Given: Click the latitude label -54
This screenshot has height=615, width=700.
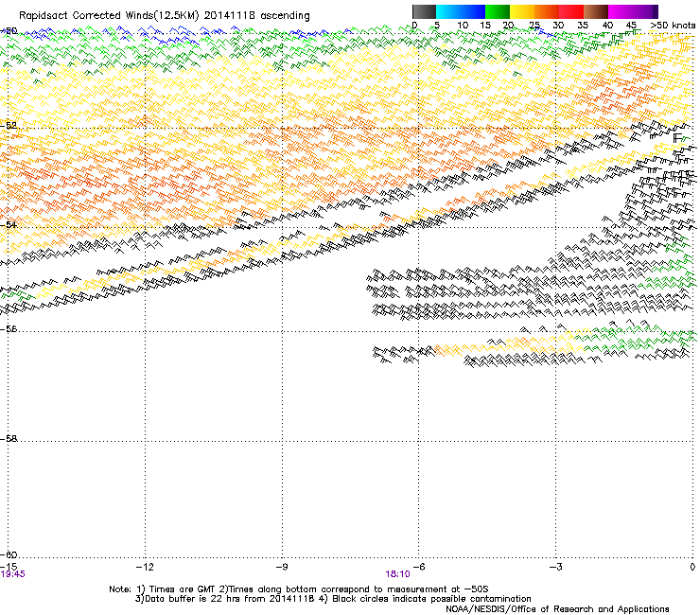Looking at the screenshot, I should [x=9, y=224].
